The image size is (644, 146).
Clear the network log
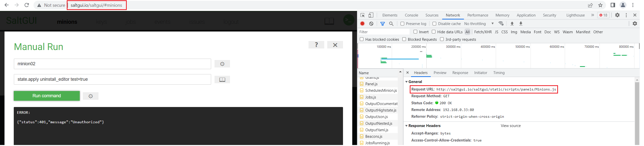click(371, 23)
